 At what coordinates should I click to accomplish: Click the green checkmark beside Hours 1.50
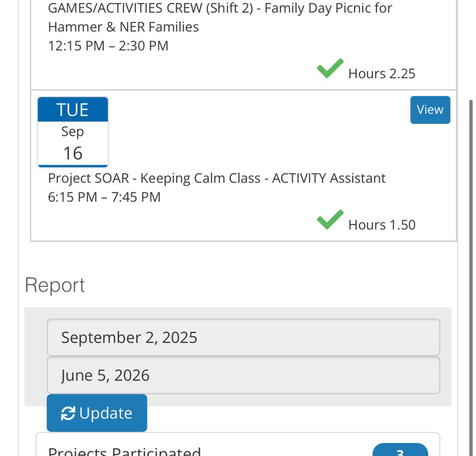(330, 220)
